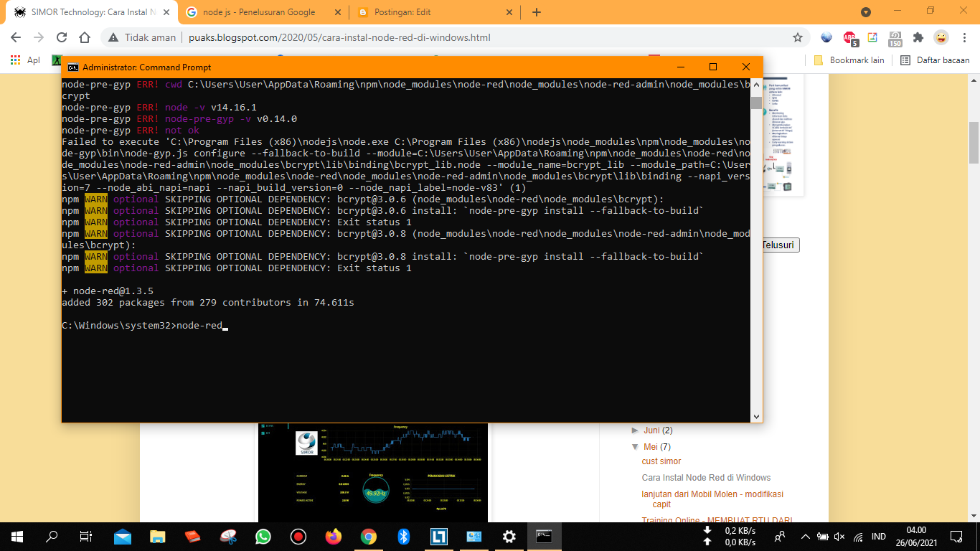Open Windows taskbar search
This screenshot has width=980, height=551.
52,536
